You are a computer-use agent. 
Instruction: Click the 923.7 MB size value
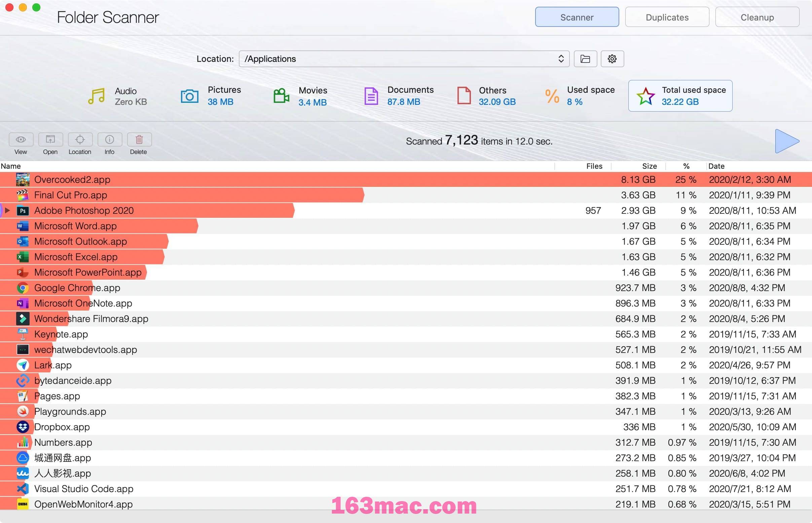(635, 288)
